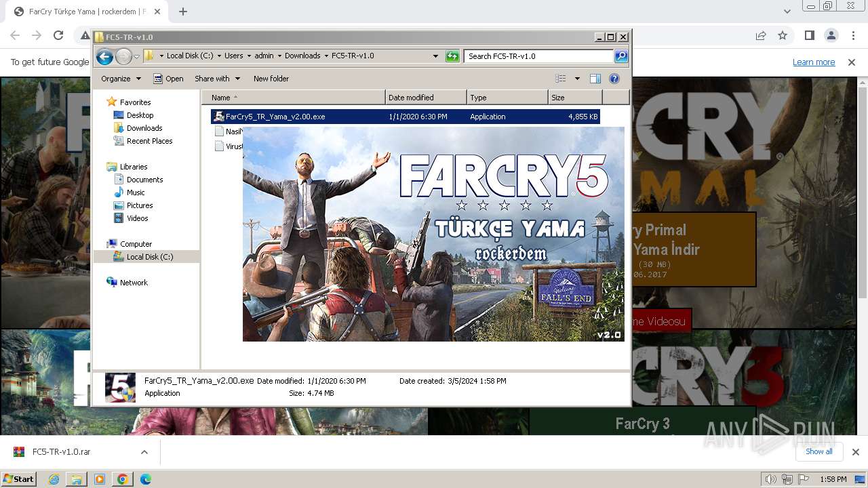Expand the view options dropdown arrow
Image resolution: width=868 pixels, height=488 pixels.
click(577, 79)
